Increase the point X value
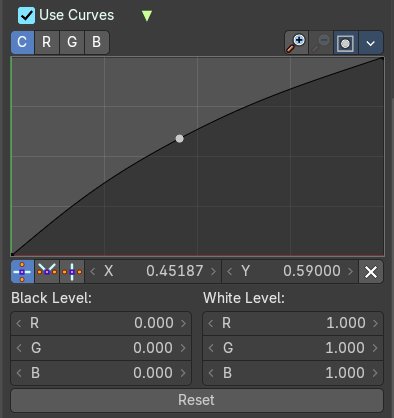Viewport: 394px width, 418px height. (213, 272)
